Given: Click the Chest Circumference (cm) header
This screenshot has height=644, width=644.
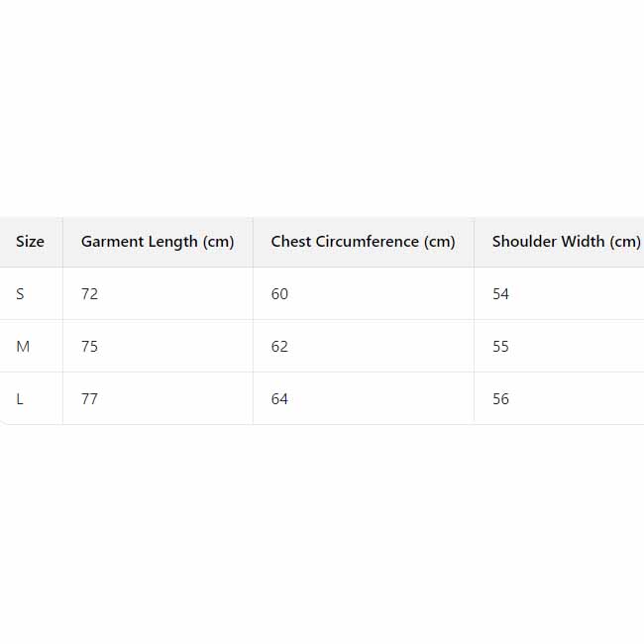Looking at the screenshot, I should [363, 242].
